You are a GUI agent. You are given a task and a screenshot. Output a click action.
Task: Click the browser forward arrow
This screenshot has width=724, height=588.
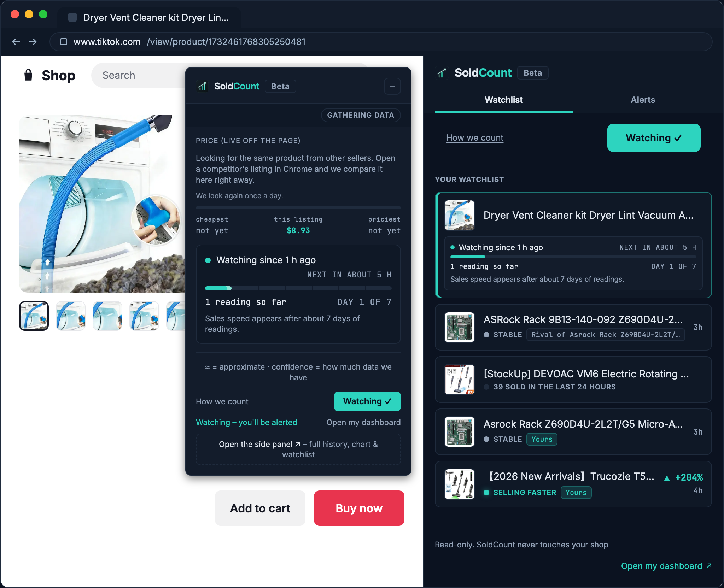pyautogui.click(x=33, y=42)
